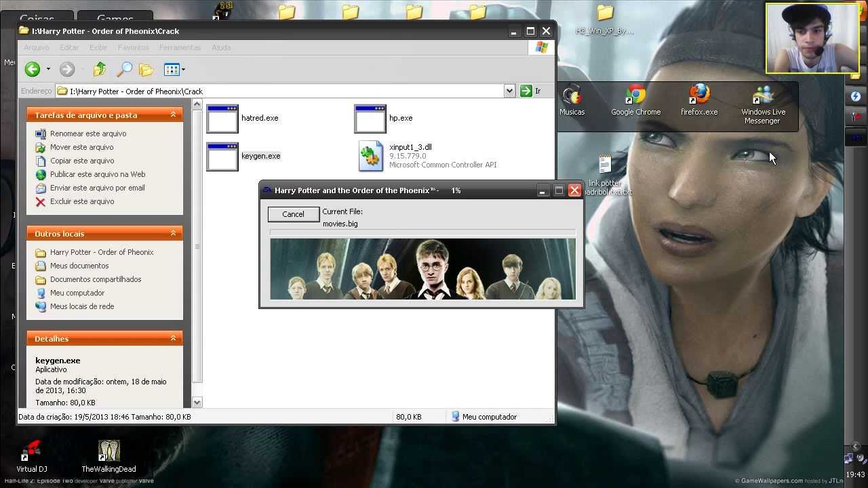Open the Ajuda menu
This screenshot has width=868, height=488.
(x=221, y=47)
